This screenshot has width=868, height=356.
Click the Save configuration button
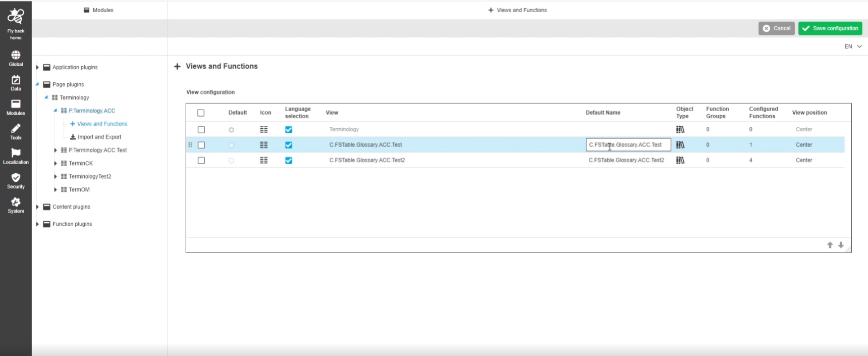(830, 28)
